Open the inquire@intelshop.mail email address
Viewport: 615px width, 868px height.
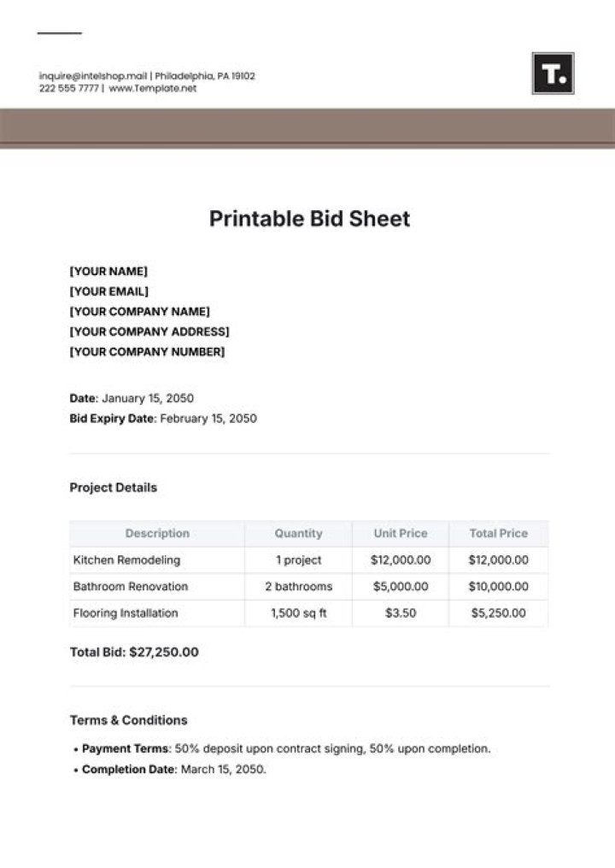coord(94,76)
